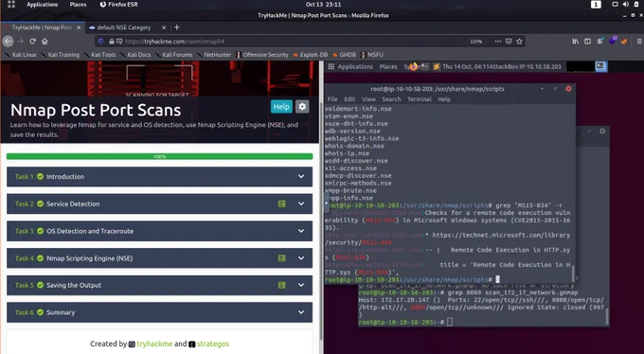Expand Task 1 Introduction chevron
The width and height of the screenshot is (644, 354).
(301, 177)
